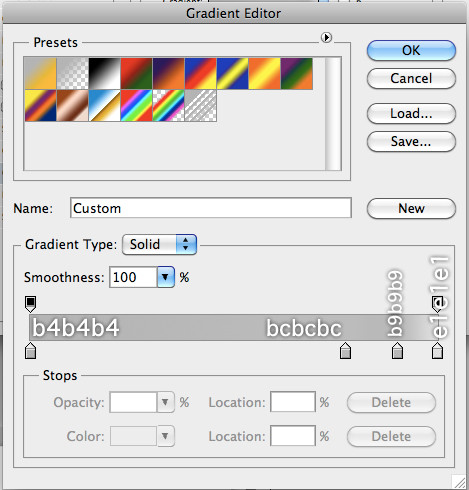Viewport: 469px width, 490px height.
Task: Open the presets flyout menu arrow
Action: tap(326, 37)
